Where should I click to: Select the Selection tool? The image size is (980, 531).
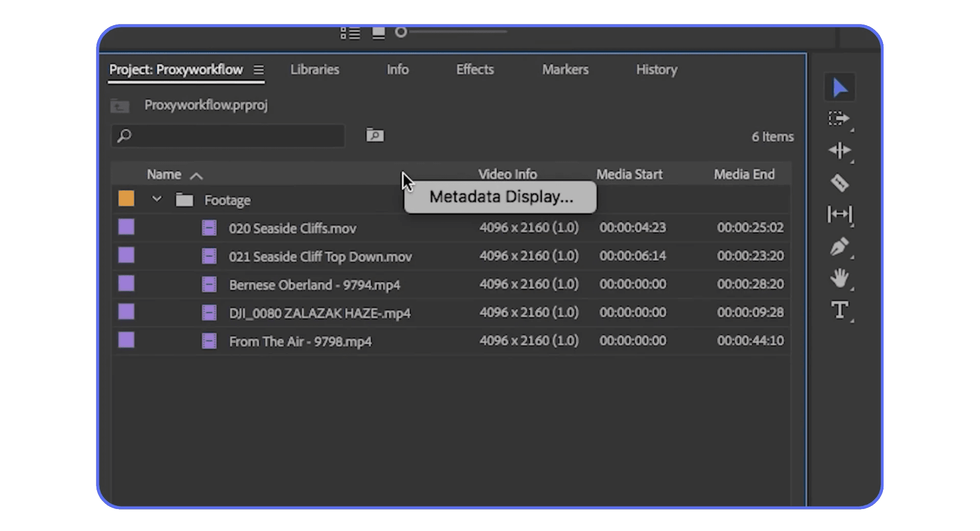tap(840, 87)
